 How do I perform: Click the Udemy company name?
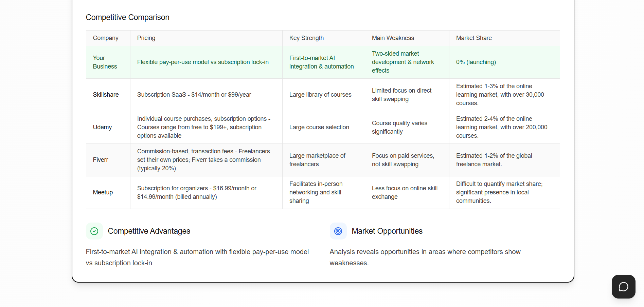102,127
